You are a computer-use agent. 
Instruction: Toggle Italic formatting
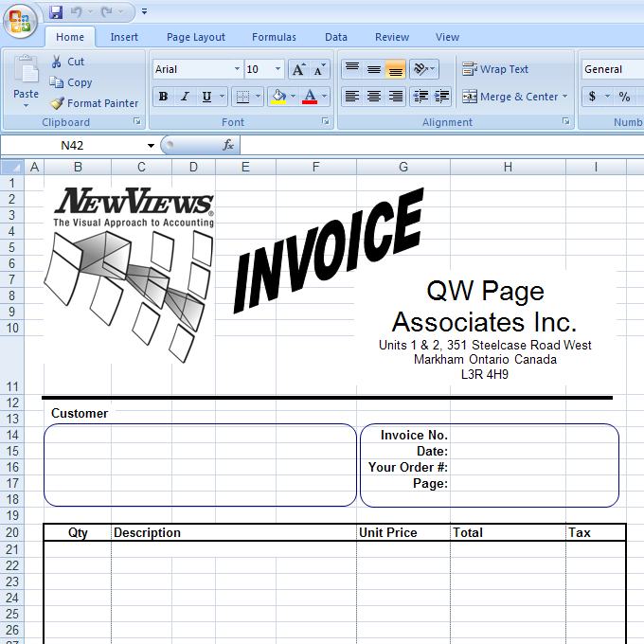185,97
